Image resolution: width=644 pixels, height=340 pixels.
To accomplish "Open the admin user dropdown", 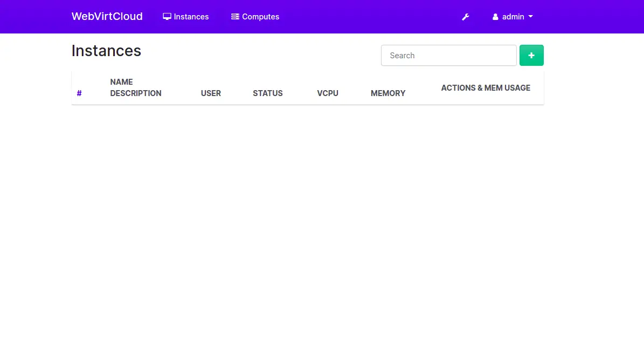I will [513, 17].
